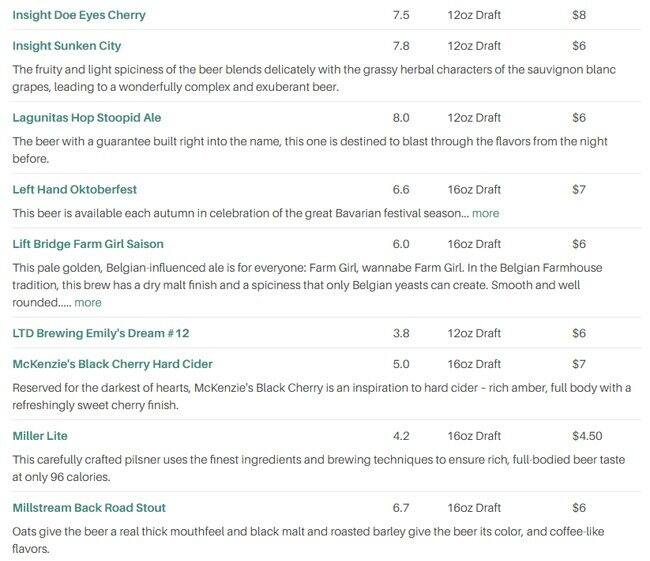The height and width of the screenshot is (561, 650).
Task: Click the 8.0 ABV value for Hop Stoopid
Action: pyautogui.click(x=401, y=117)
